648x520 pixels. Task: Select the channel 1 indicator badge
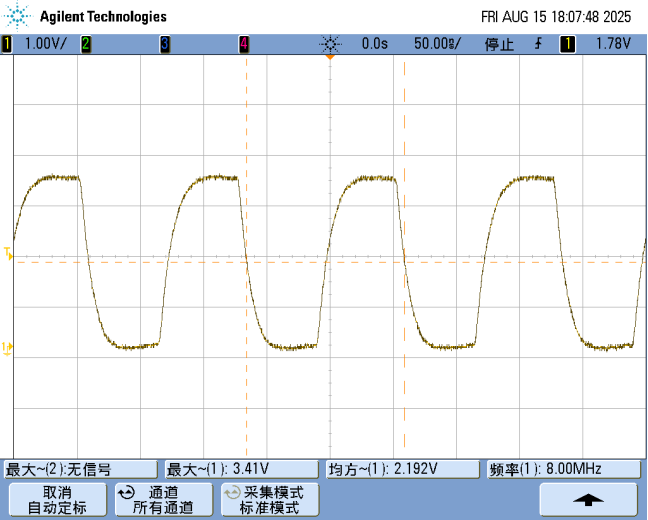7,44
